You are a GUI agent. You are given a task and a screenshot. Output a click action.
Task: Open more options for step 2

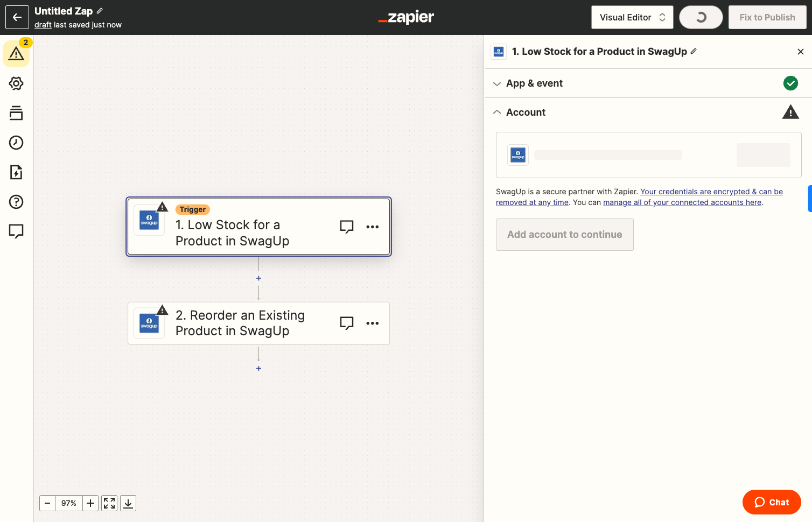click(x=373, y=323)
